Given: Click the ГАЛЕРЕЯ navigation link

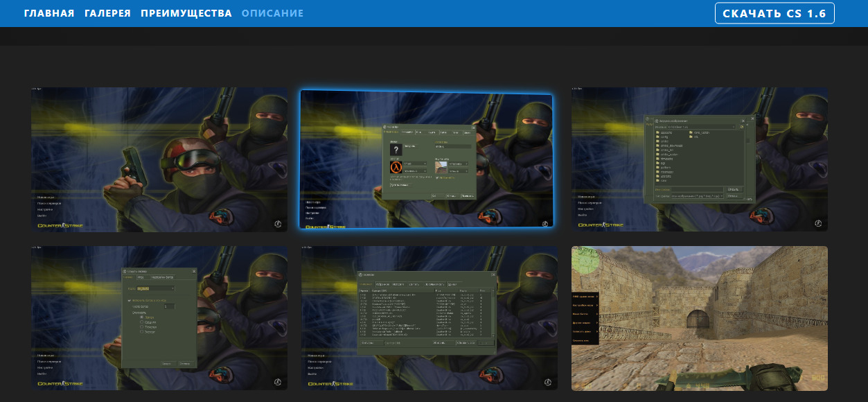Looking at the screenshot, I should pyautogui.click(x=107, y=13).
